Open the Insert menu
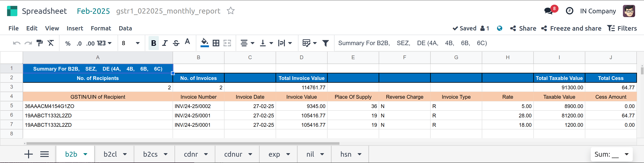 click(x=75, y=28)
